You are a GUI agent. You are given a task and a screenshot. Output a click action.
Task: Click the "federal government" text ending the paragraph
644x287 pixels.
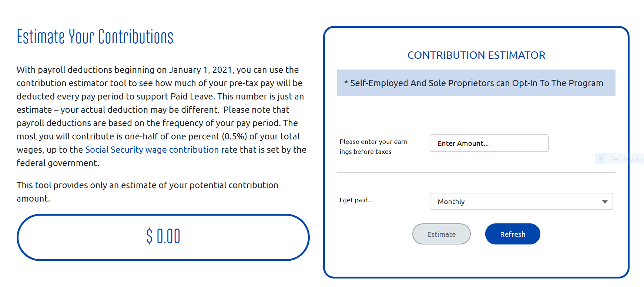click(x=58, y=163)
